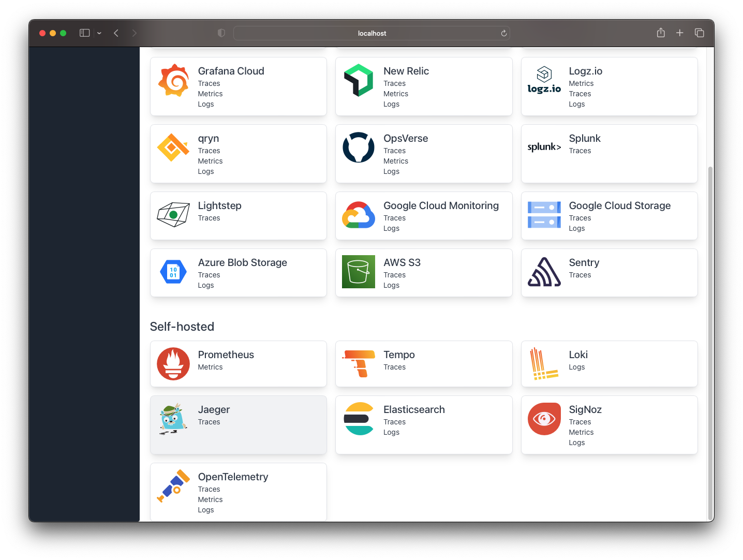Click the Loki title text
The image size is (743, 560).
578,355
